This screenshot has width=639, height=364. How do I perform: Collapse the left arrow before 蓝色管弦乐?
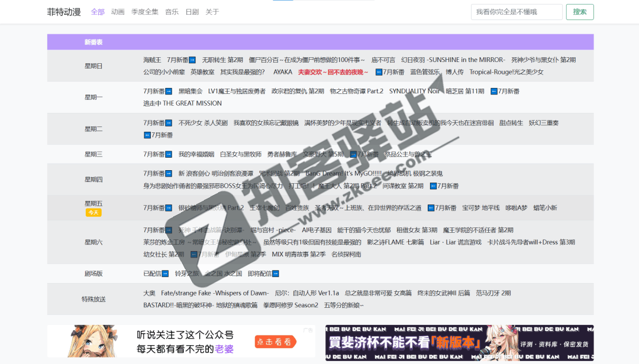[x=379, y=72]
